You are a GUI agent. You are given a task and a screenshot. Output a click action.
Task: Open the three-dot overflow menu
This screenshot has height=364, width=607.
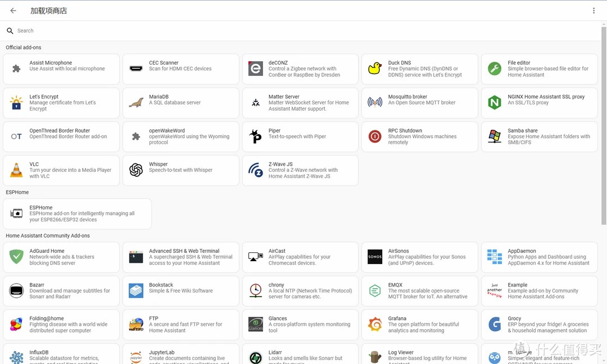pyautogui.click(x=594, y=11)
